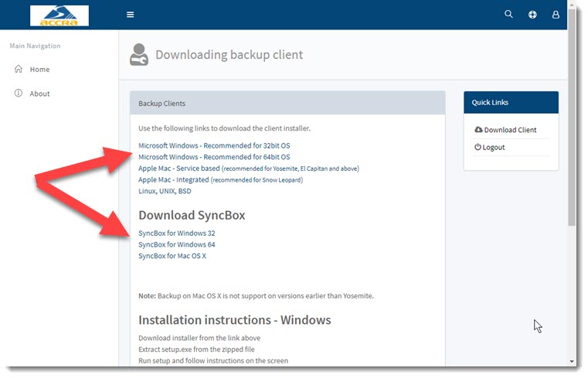Select About in Main Navigation
The width and height of the screenshot is (588, 378).
click(39, 94)
